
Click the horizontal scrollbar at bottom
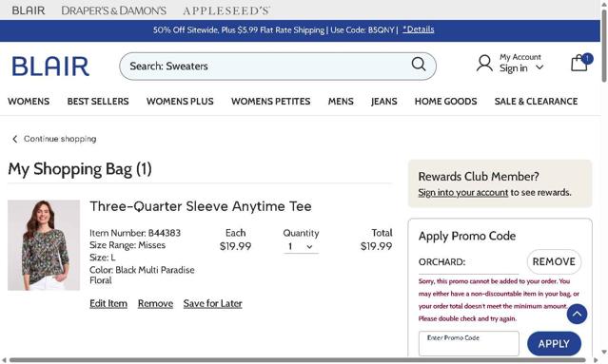click(x=298, y=360)
